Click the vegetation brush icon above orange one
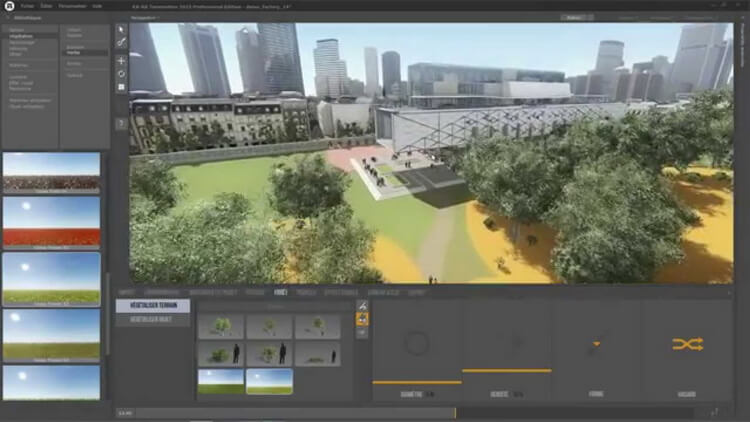Image resolution: width=750 pixels, height=422 pixels. (x=362, y=306)
